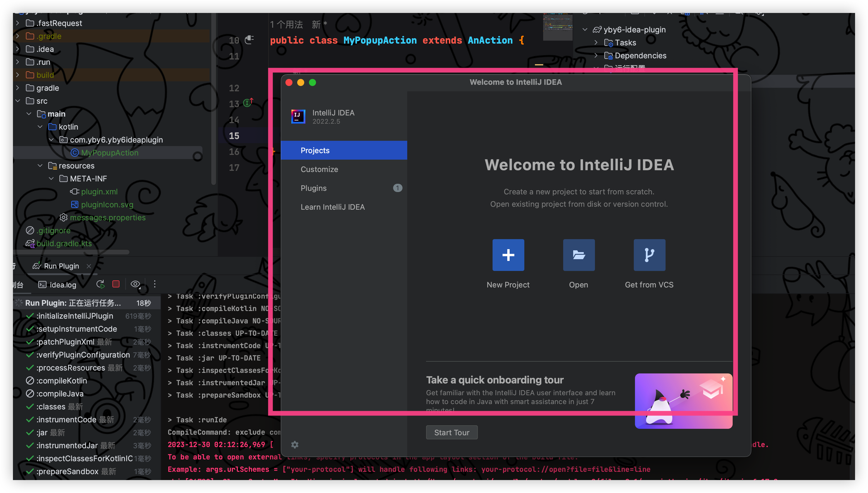Select the :compileJava task row
This screenshot has width=868, height=493.
click(87, 393)
